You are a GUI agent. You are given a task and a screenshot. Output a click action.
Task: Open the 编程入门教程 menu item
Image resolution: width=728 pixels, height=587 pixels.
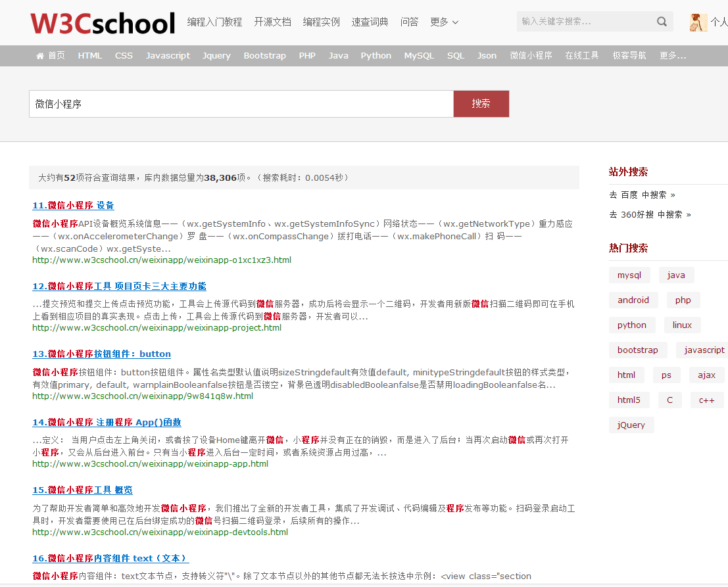[214, 22]
